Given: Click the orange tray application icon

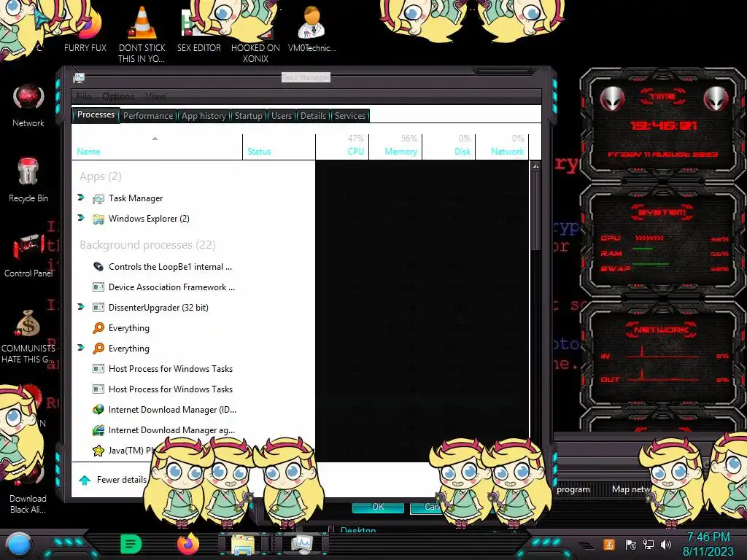Looking at the screenshot, I should click(x=609, y=544).
